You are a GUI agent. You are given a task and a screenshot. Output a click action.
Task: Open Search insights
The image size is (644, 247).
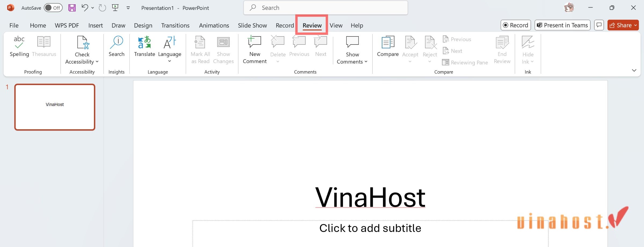tap(116, 46)
